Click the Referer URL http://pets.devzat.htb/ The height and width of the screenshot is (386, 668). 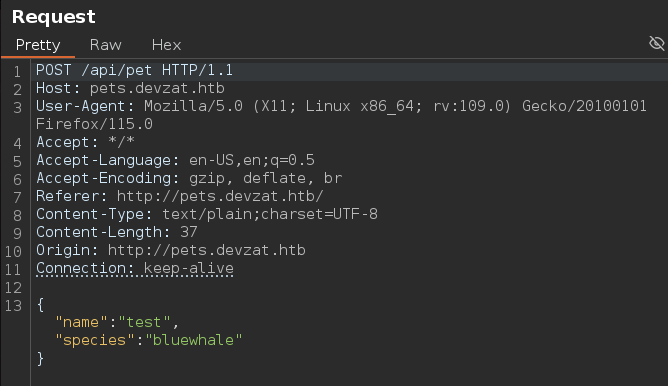220,196
